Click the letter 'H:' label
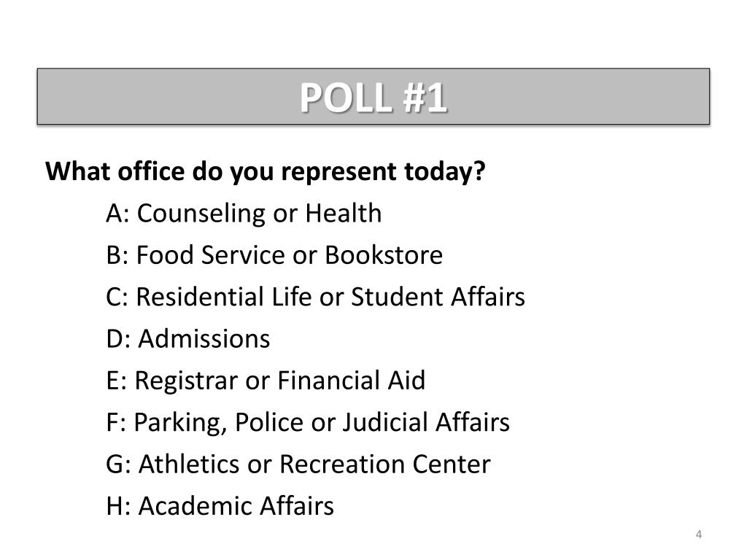Image resolution: width=747 pixels, height=560 pixels. (118, 506)
